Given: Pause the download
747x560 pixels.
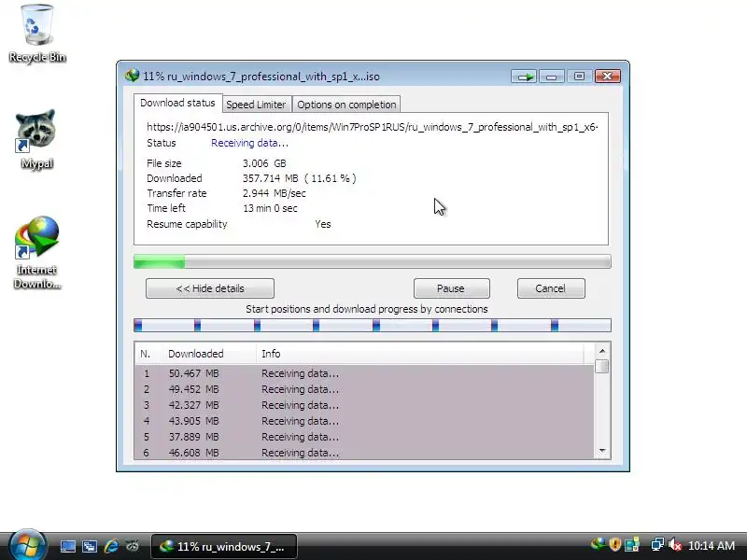Looking at the screenshot, I should 451,288.
